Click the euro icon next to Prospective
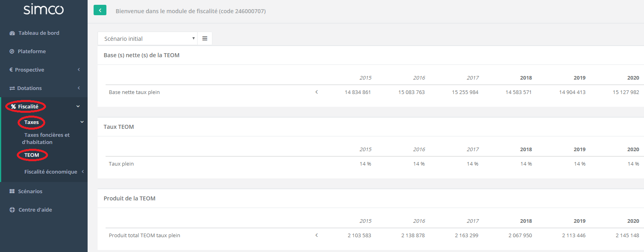 point(11,70)
